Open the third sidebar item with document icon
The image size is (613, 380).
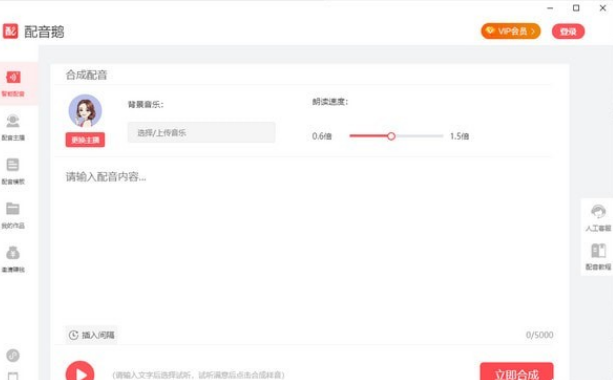(x=13, y=171)
